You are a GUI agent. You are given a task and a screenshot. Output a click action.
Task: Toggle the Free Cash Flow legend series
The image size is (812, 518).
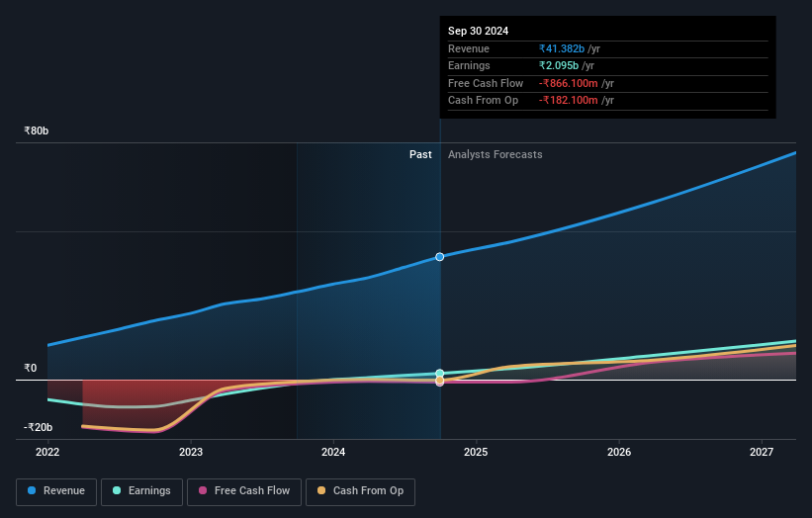244,491
